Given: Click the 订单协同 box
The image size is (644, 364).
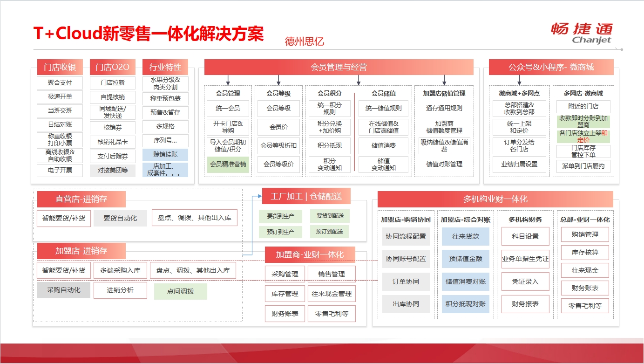Looking at the screenshot, I should 406,282.
